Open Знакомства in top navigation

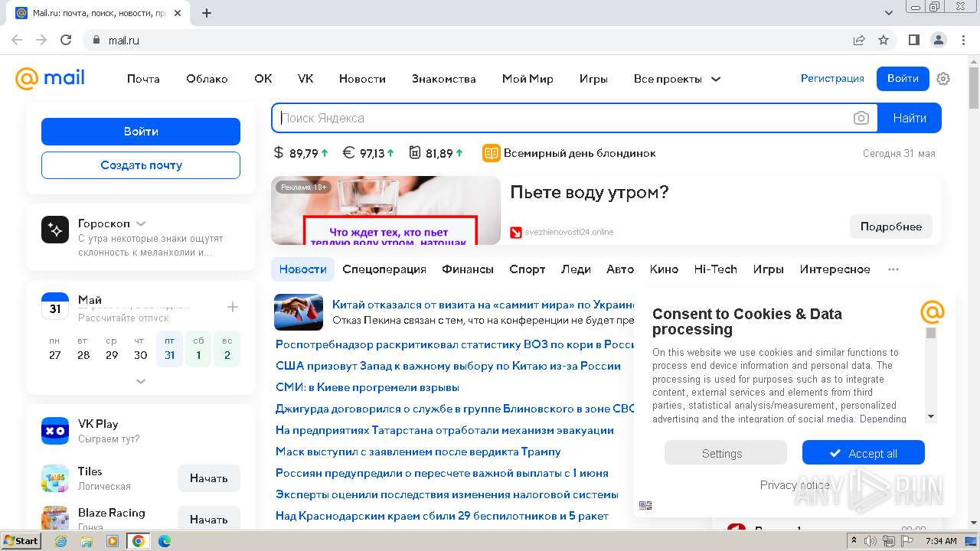443,79
